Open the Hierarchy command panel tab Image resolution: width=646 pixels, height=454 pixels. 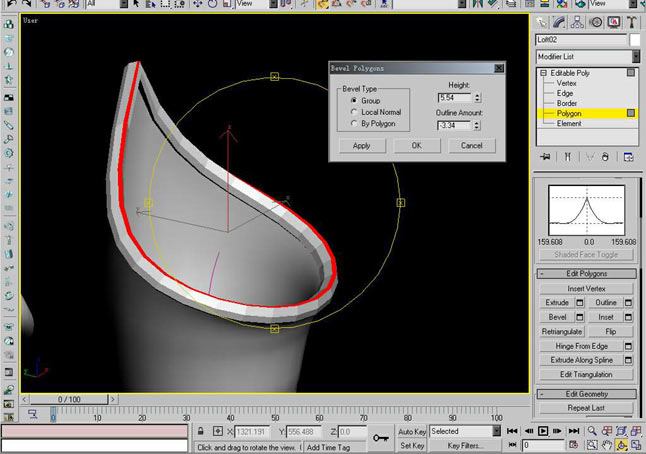577,22
